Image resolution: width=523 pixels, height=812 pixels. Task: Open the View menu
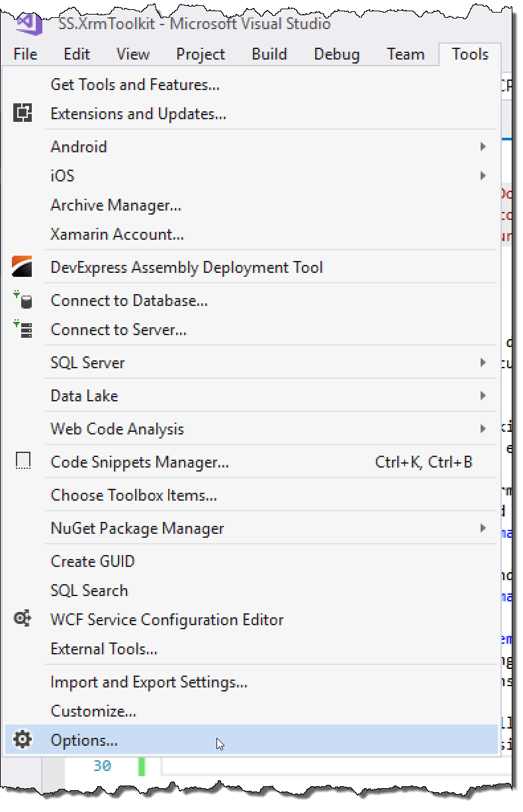tap(132, 54)
